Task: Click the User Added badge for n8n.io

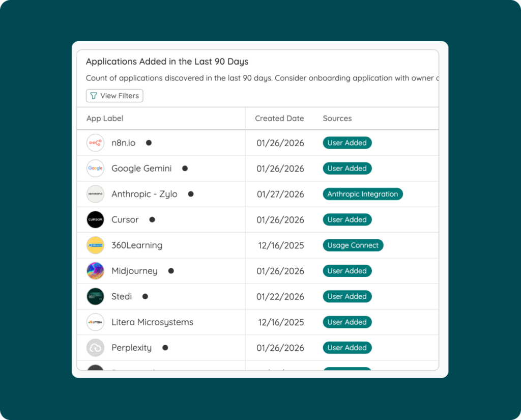Action: click(347, 143)
